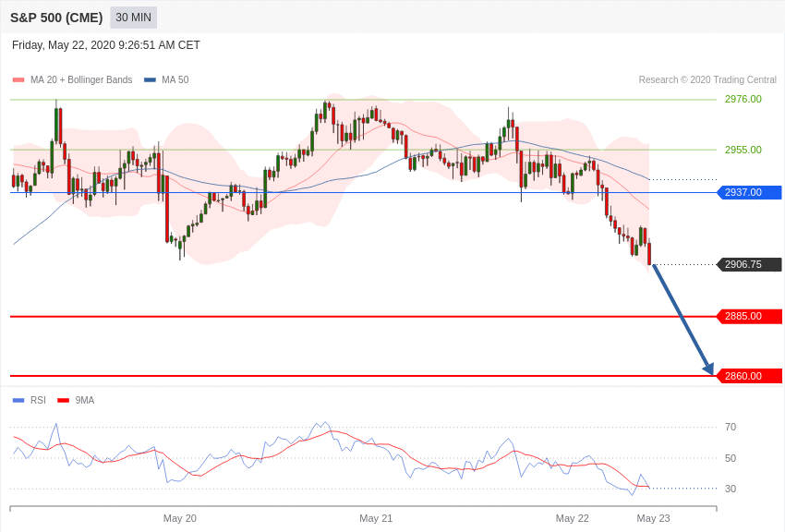This screenshot has height=532, width=785.
Task: Click the green 2955.00 resistance label
Action: (x=743, y=150)
